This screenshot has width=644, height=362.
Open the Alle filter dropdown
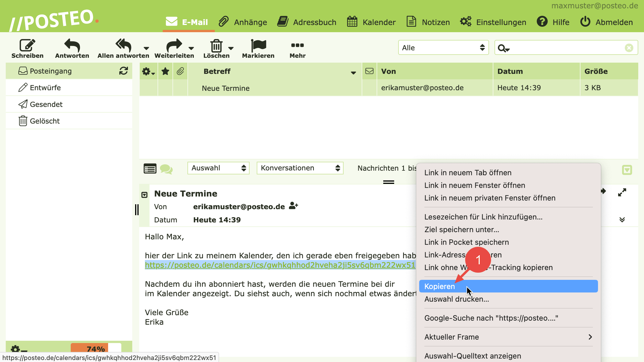click(x=443, y=48)
